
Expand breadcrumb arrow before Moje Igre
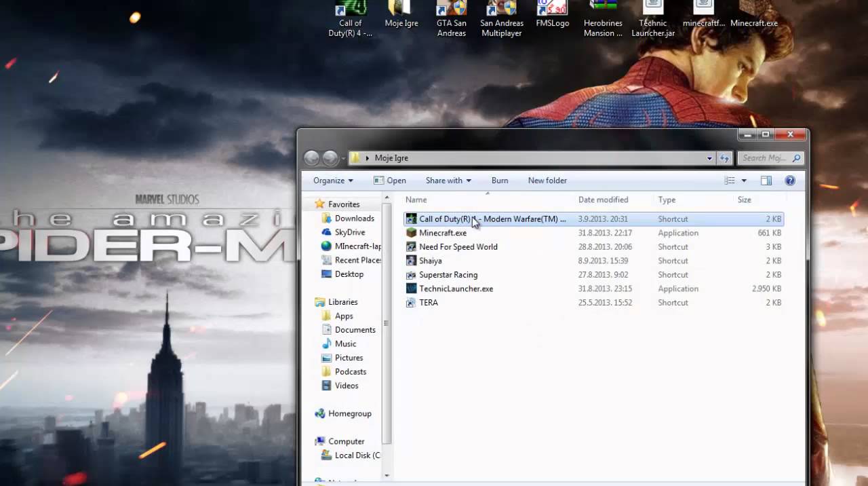[x=368, y=158]
